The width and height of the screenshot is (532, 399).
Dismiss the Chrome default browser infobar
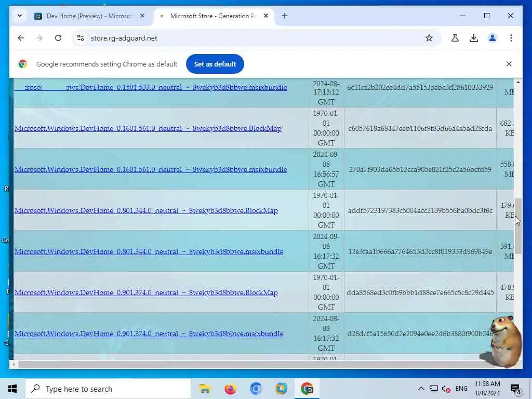coord(509,64)
